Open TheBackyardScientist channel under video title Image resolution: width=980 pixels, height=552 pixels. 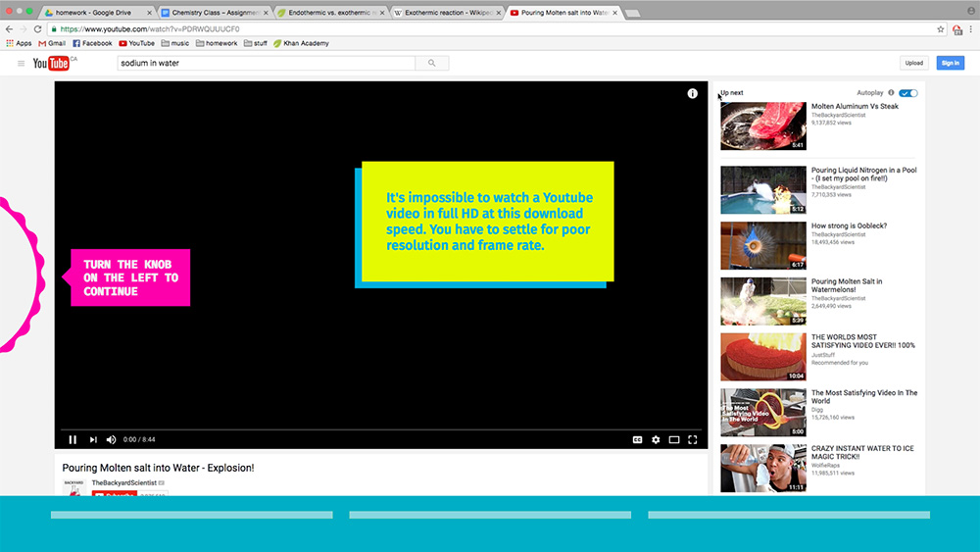[x=123, y=482]
